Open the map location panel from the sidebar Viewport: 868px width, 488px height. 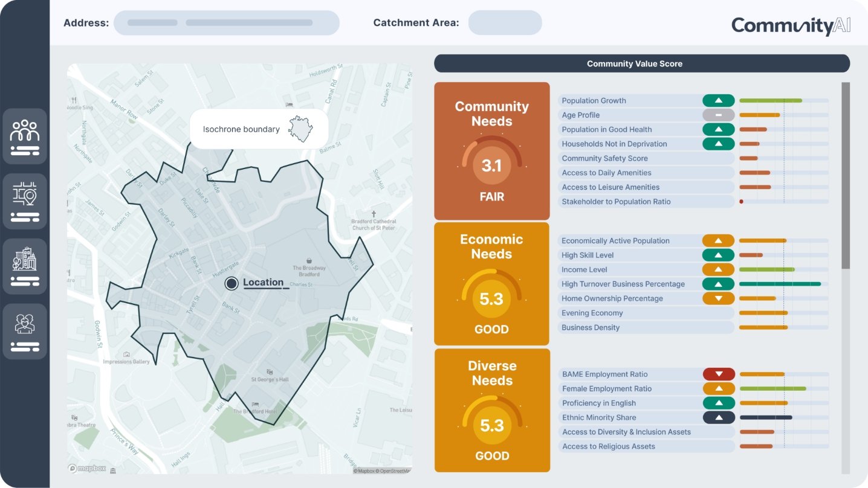coord(25,200)
